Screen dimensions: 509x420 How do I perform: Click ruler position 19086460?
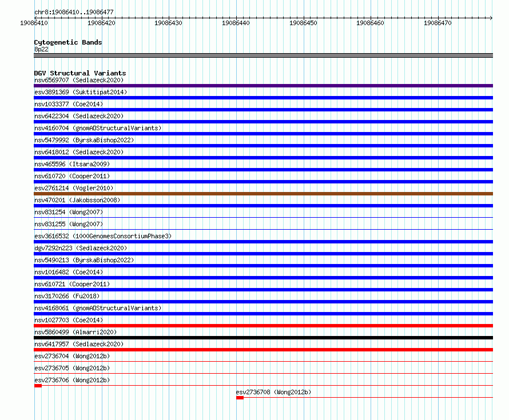(370, 23)
